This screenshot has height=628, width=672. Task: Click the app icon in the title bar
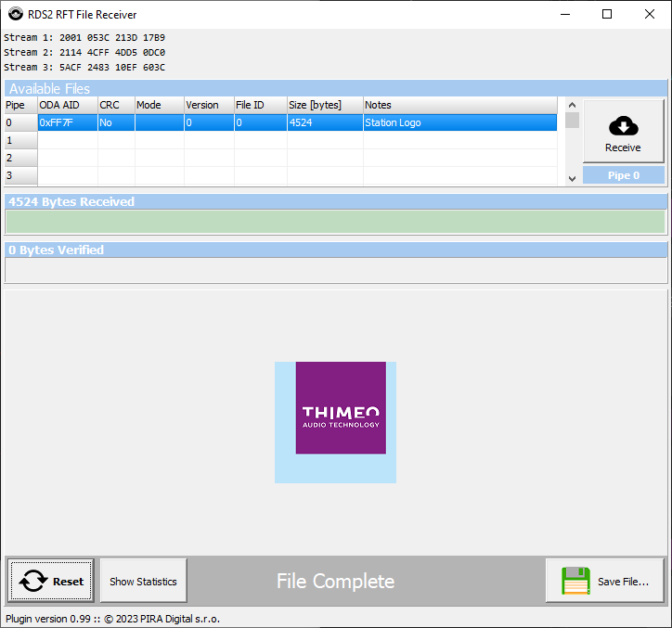pyautogui.click(x=16, y=14)
